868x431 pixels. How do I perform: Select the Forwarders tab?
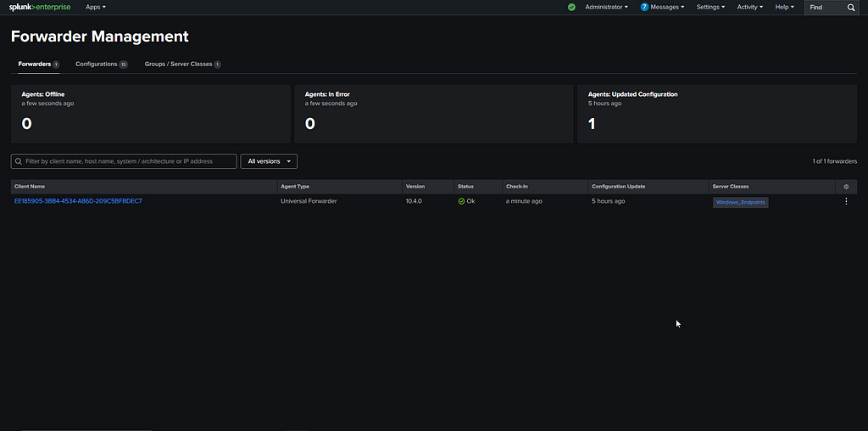pyautogui.click(x=39, y=64)
